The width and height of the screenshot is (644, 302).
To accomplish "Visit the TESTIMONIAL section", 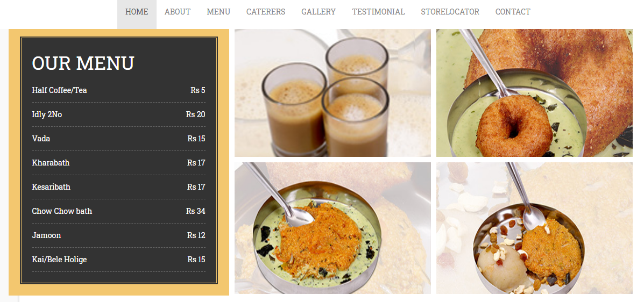I will click(378, 12).
